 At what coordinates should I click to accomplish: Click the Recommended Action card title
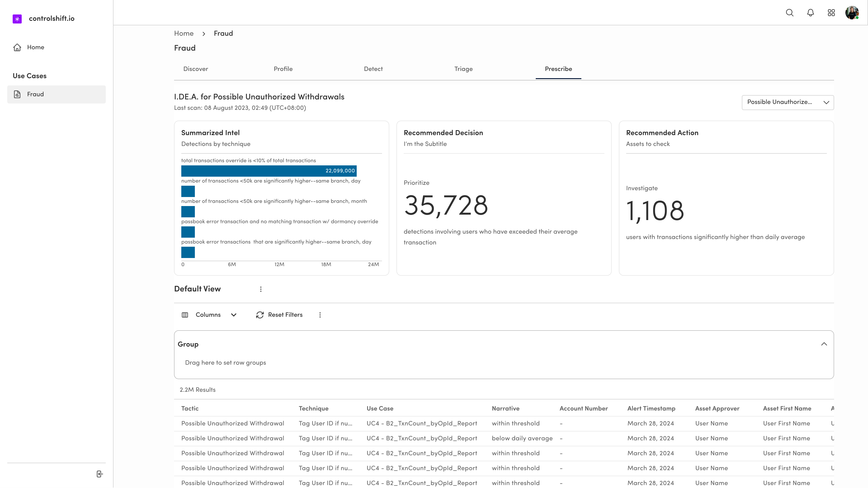662,133
